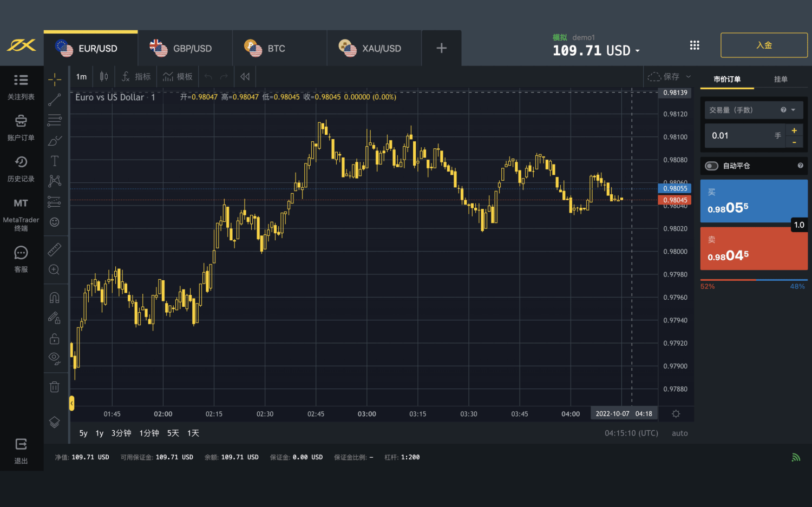Image resolution: width=812 pixels, height=507 pixels.
Task: Open the object tree layers icon
Action: click(x=55, y=422)
